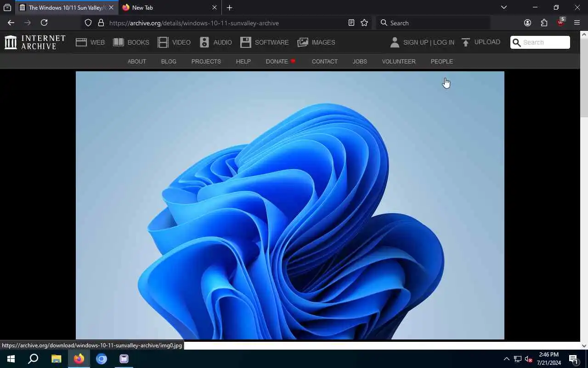Toggle reader view icon
This screenshot has width=588, height=368.
(x=351, y=23)
